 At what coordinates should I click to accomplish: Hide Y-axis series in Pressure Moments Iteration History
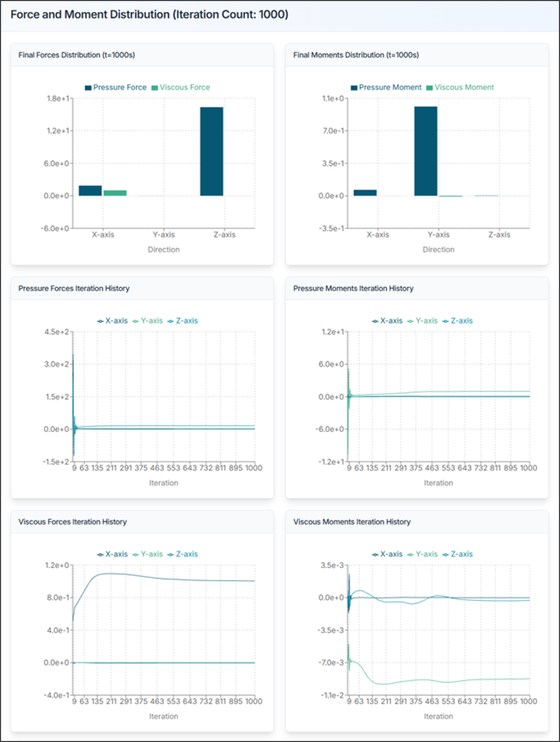pos(421,321)
